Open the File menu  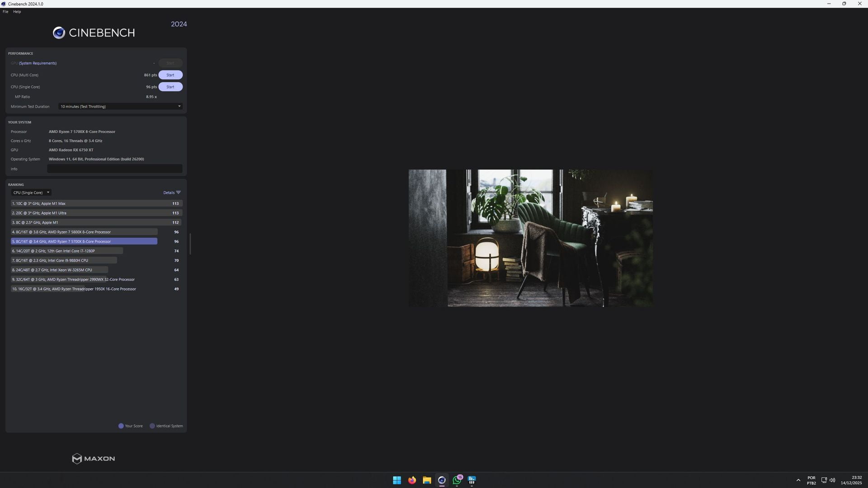coord(5,12)
